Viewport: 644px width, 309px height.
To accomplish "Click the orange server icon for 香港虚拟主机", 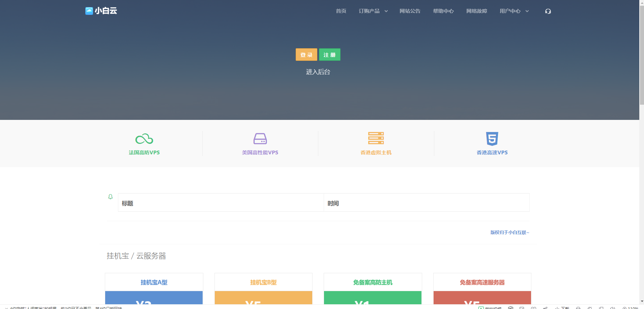I will [376, 138].
